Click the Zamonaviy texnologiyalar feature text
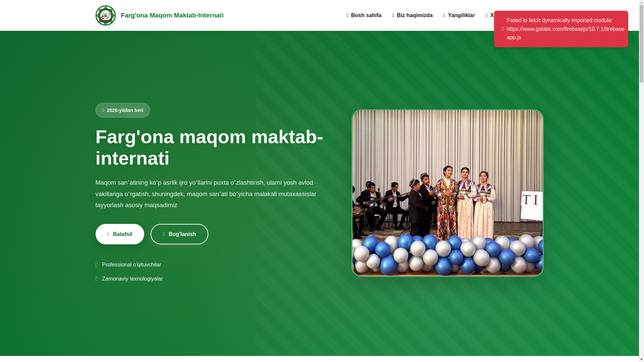The width and height of the screenshot is (644, 362). click(132, 279)
